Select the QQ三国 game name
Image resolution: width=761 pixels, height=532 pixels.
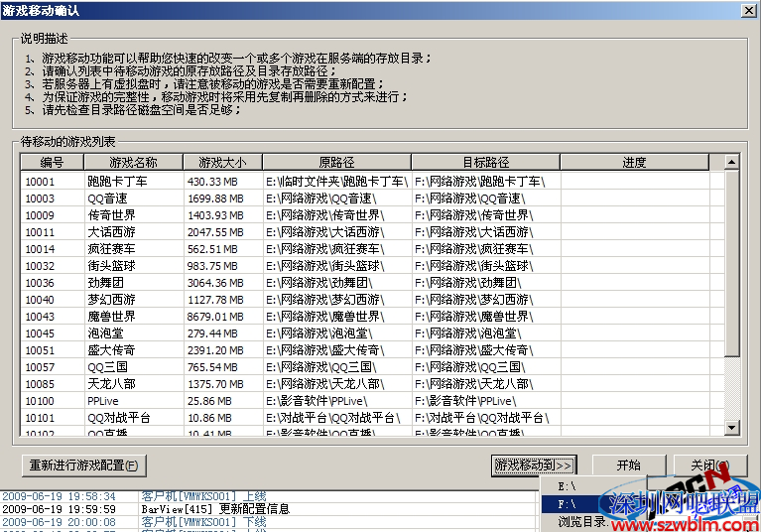click(x=107, y=367)
